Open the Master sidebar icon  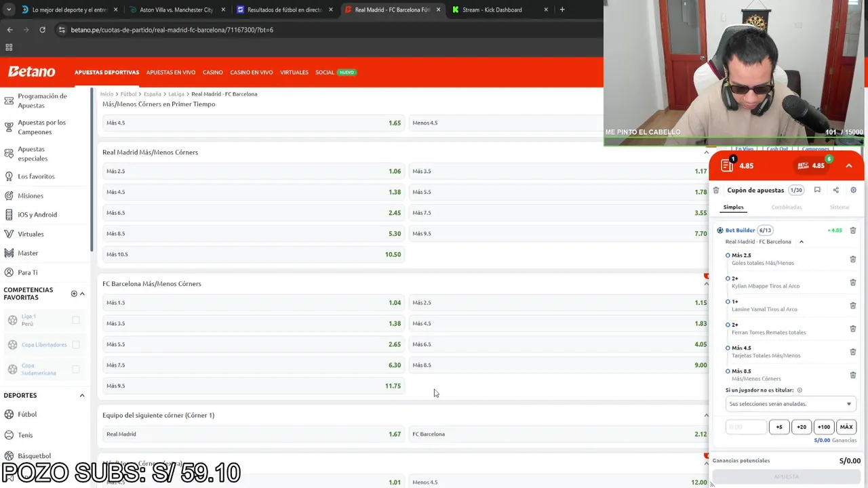[x=9, y=253]
